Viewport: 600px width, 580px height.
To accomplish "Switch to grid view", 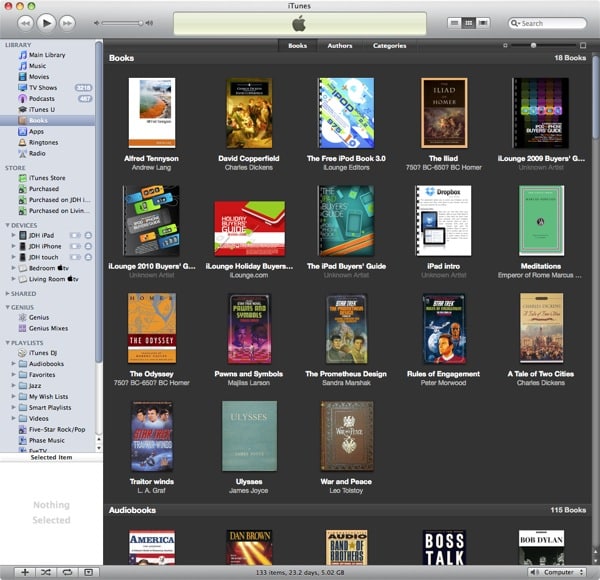I will point(468,23).
